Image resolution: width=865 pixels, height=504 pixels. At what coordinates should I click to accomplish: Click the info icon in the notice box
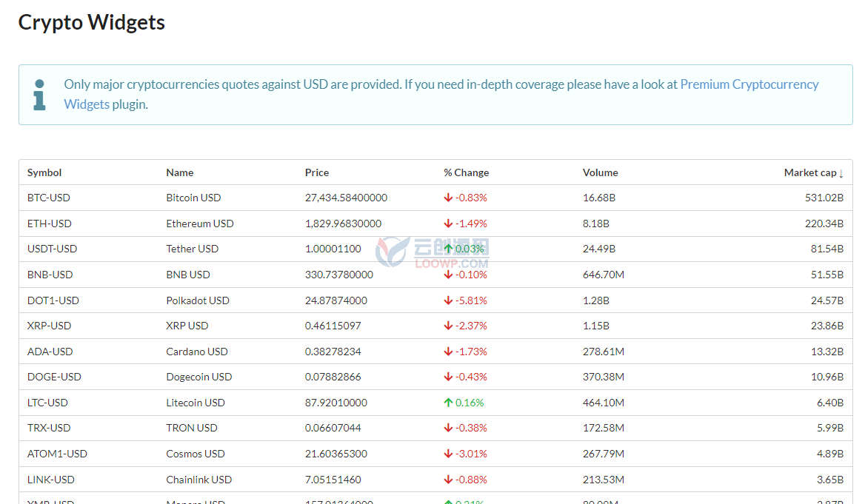(x=39, y=95)
